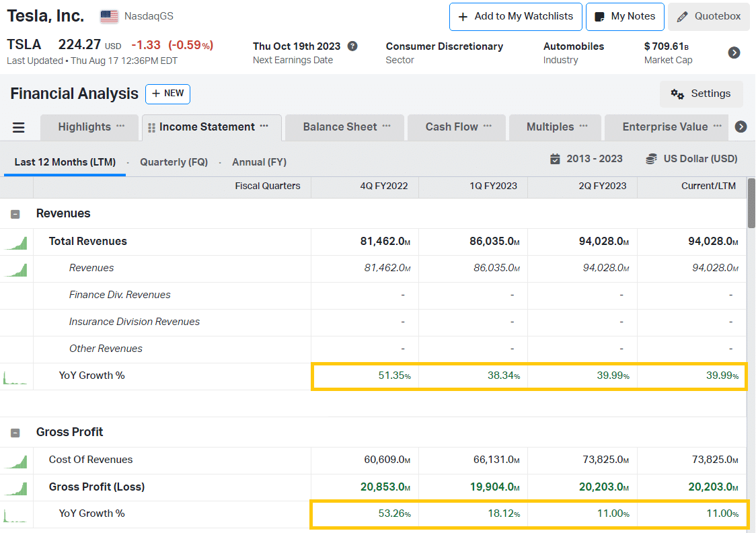Open the US Dollar (USD) currency selector
This screenshot has width=756, height=533.
[692, 159]
